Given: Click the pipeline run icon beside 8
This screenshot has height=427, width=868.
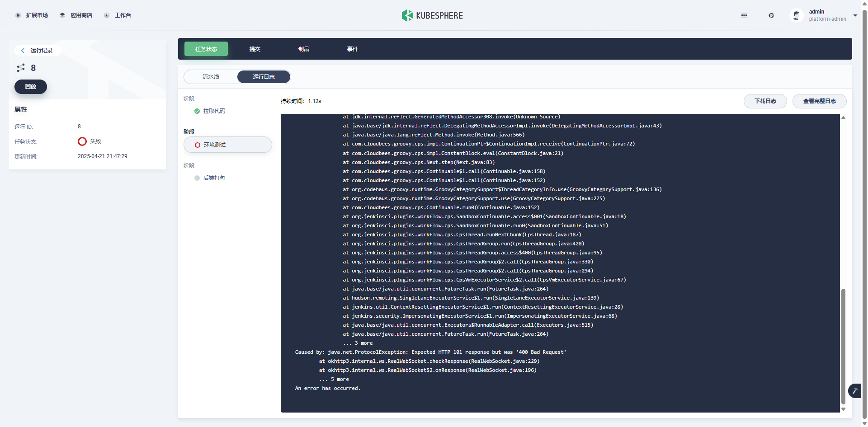Looking at the screenshot, I should 21,68.
